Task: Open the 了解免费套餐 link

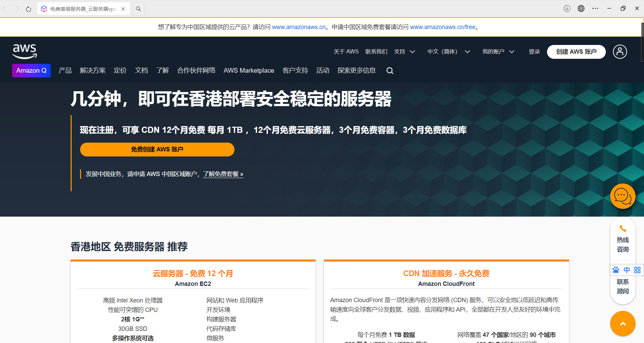Action: (223, 174)
